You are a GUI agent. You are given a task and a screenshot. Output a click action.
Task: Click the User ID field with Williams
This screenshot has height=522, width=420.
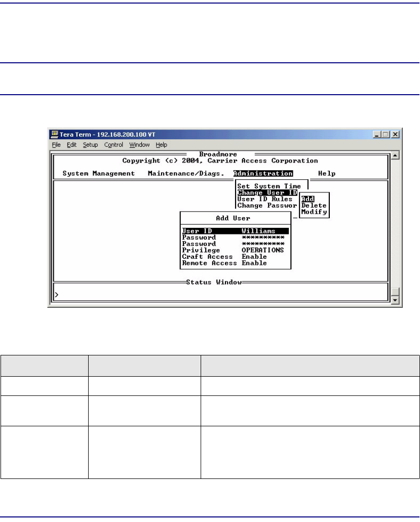click(235, 231)
